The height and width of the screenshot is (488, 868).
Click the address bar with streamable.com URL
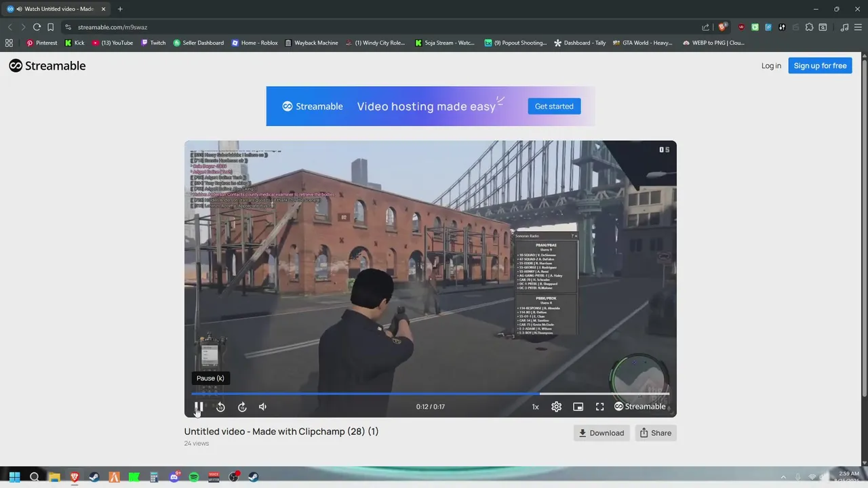380,27
